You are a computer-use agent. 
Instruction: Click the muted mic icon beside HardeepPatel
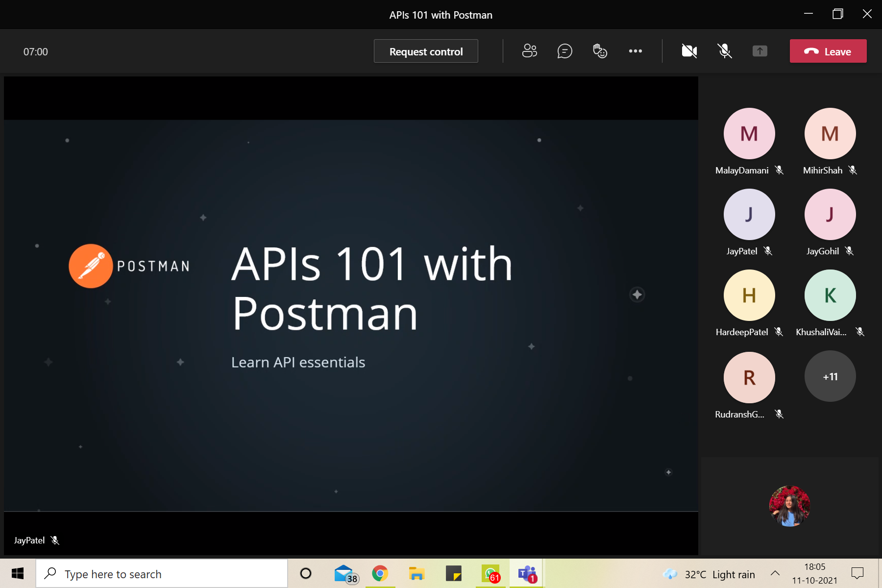[x=779, y=332]
